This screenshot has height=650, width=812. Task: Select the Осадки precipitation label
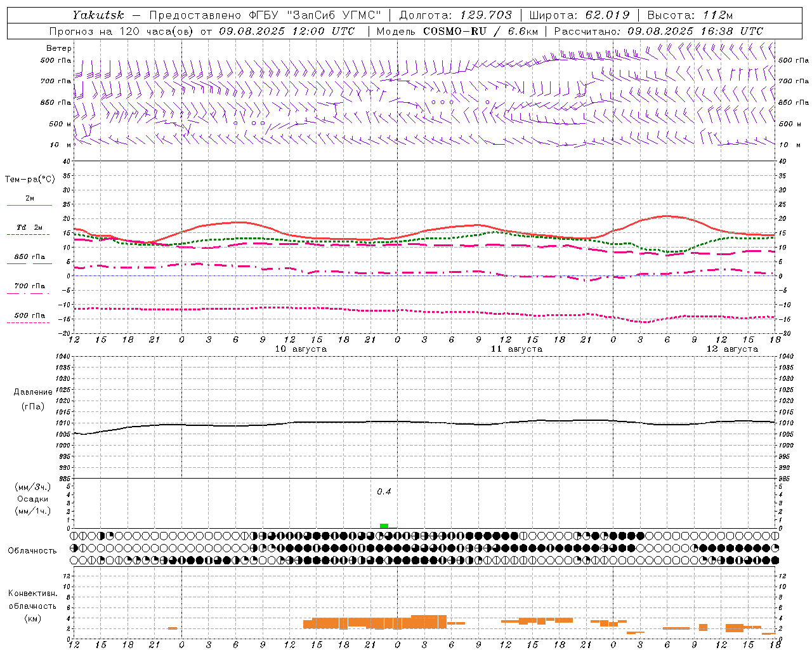click(x=33, y=499)
